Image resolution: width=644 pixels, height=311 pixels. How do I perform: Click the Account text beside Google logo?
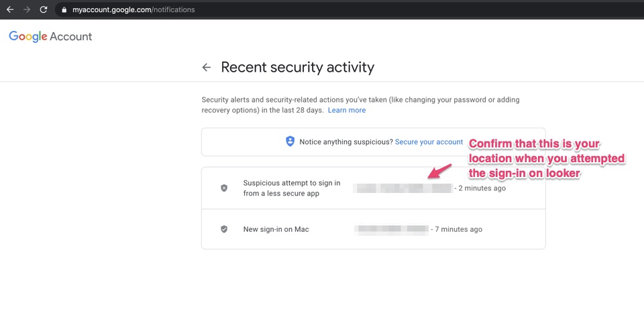coord(71,36)
